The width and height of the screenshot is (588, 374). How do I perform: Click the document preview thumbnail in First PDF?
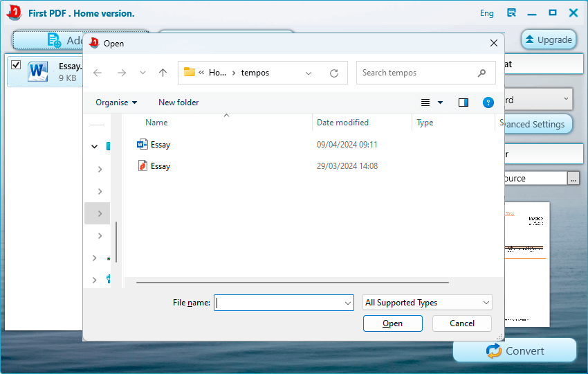527,265
